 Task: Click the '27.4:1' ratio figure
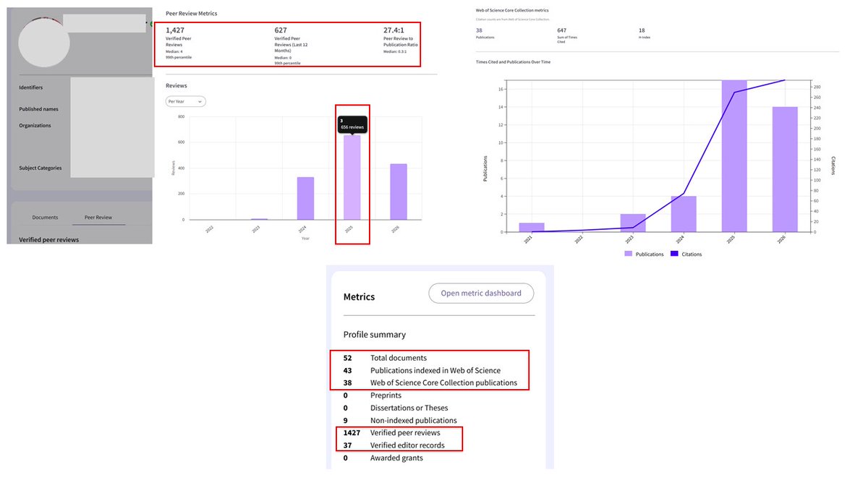pyautogui.click(x=395, y=30)
